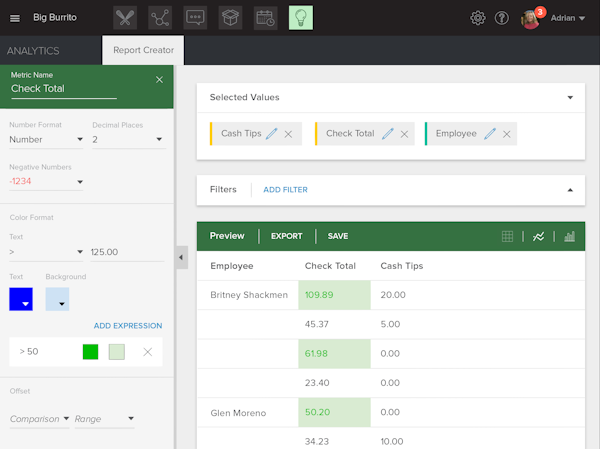Switch preview to table grid view

507,237
